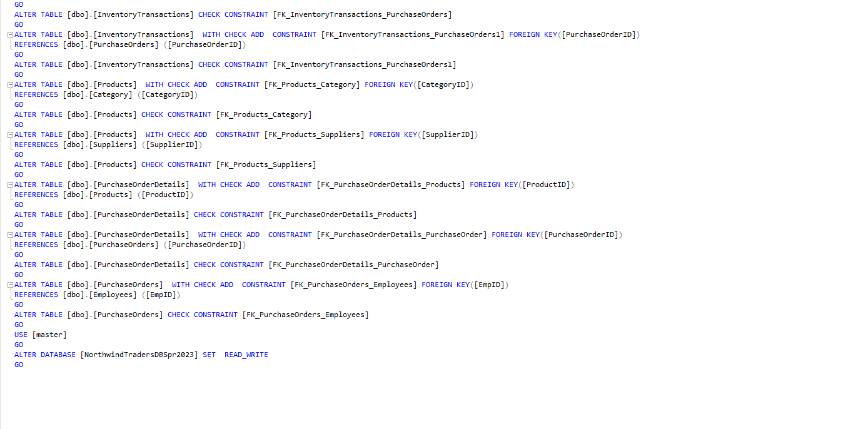Collapse the FK_PurchaseOrders_Employees constraint block
Screen dimensions: 868x429
[x=9, y=284]
